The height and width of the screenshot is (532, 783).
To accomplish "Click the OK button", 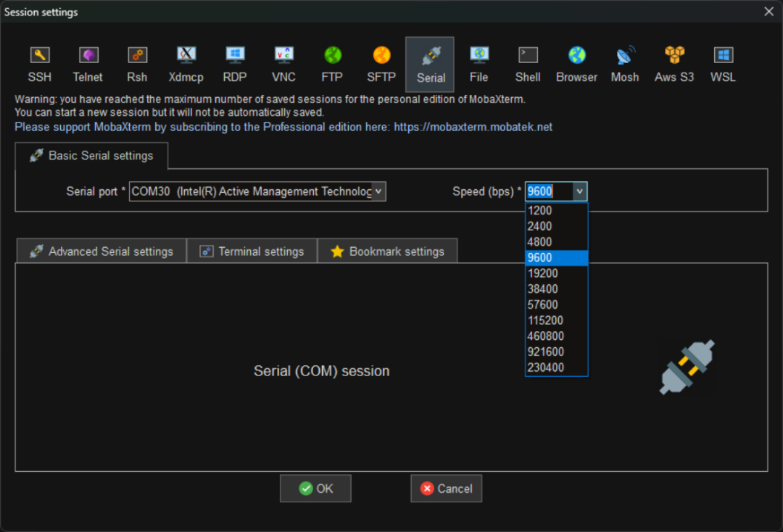I will click(x=315, y=489).
